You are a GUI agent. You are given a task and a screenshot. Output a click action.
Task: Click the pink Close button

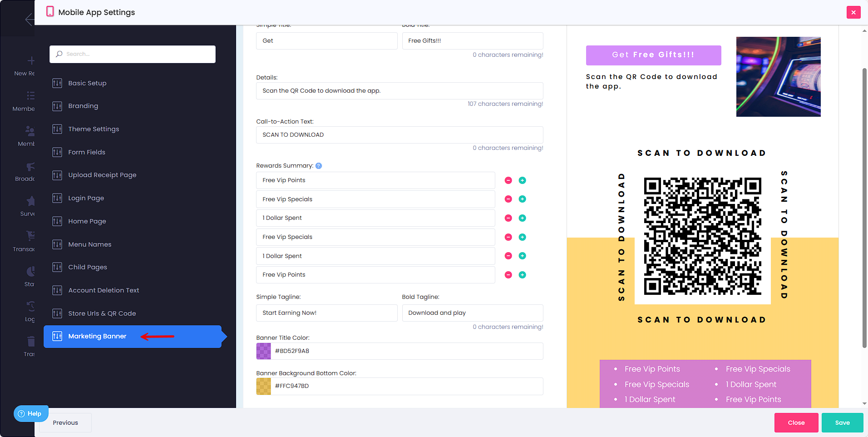point(796,422)
